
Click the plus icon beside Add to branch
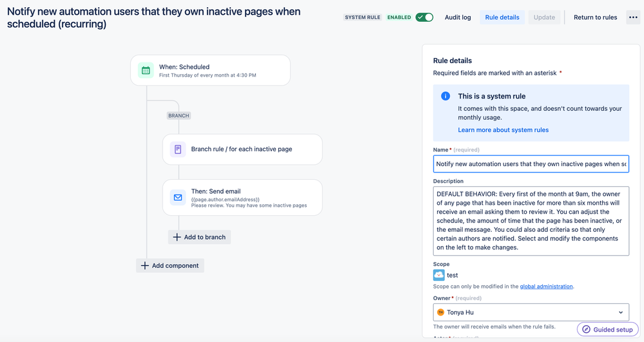(x=177, y=237)
